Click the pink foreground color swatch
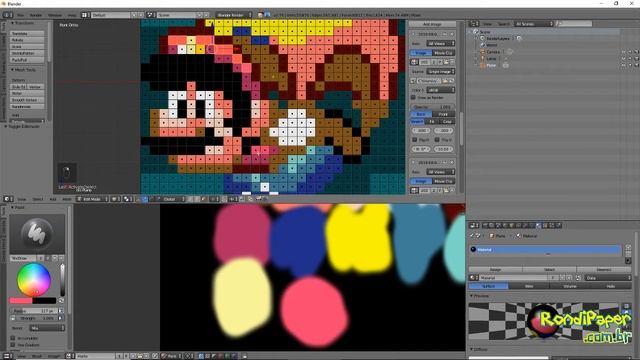Image resolution: width=640 pixels, height=360 pixels. tap(21, 301)
